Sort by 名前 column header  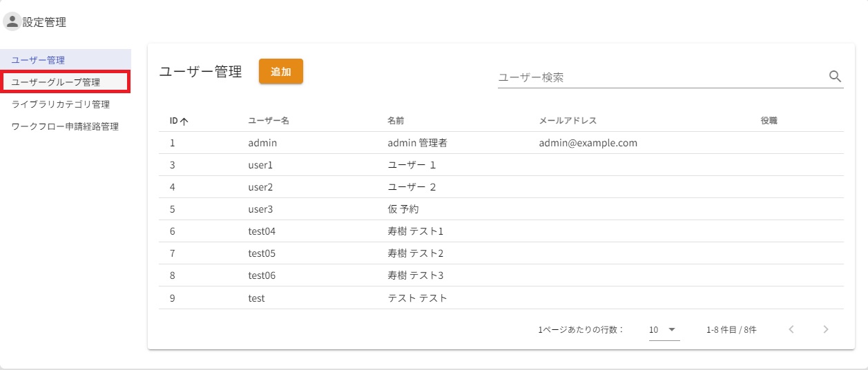[x=396, y=121]
